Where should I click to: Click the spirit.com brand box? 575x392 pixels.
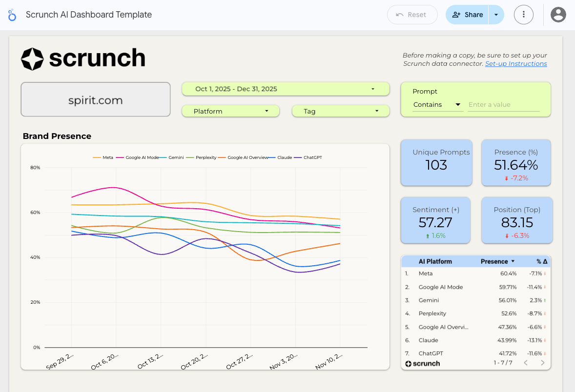(96, 99)
